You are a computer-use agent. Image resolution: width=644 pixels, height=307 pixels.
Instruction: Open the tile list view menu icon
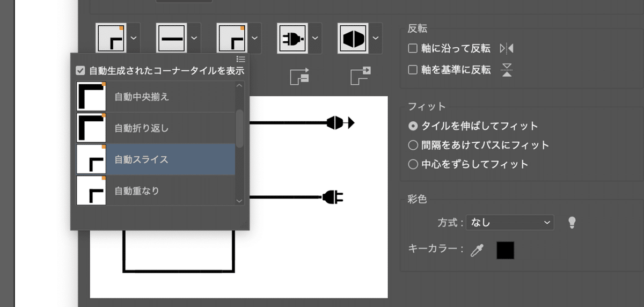click(241, 59)
